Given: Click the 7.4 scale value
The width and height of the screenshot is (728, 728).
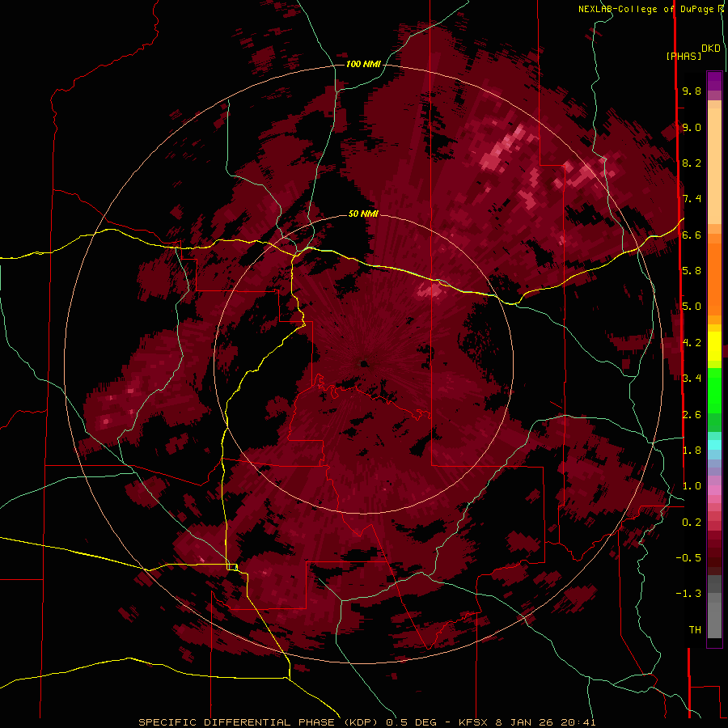Looking at the screenshot, I should (x=692, y=199).
